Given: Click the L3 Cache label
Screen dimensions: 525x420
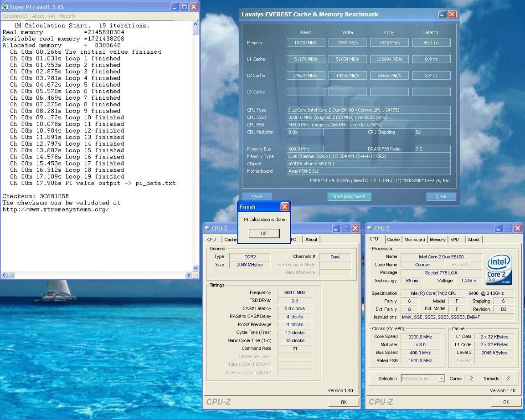Looking at the screenshot, I should click(256, 92).
